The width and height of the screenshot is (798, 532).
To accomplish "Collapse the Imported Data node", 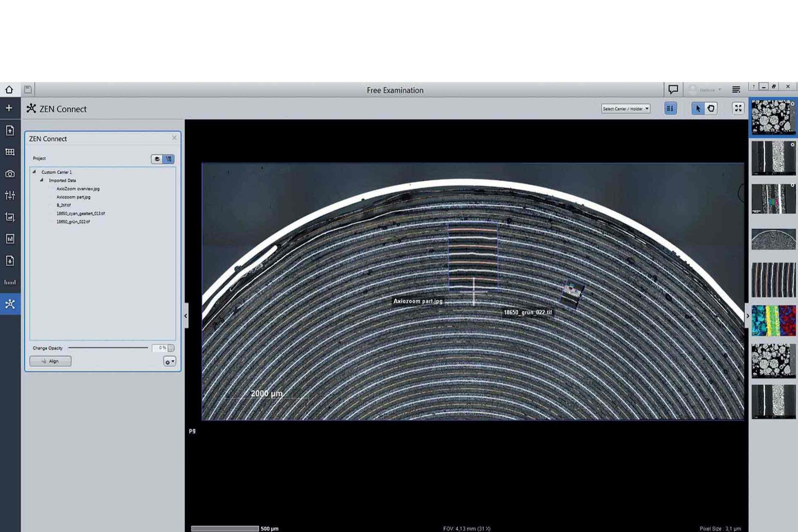I will 42,180.
